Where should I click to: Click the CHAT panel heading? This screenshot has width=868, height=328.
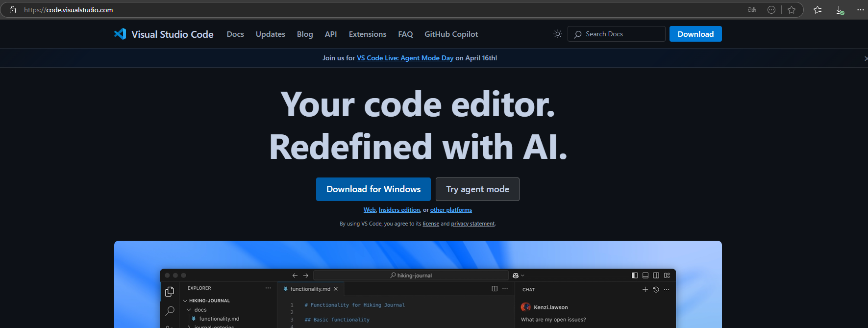point(528,290)
